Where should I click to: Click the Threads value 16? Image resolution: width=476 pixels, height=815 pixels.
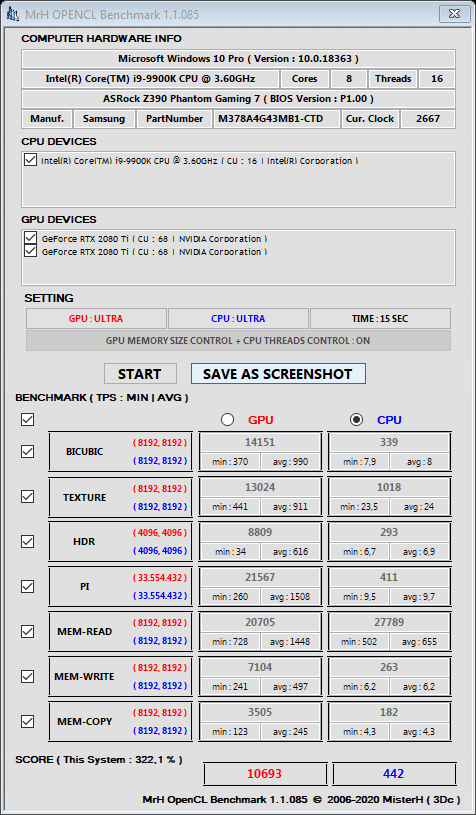[x=437, y=79]
